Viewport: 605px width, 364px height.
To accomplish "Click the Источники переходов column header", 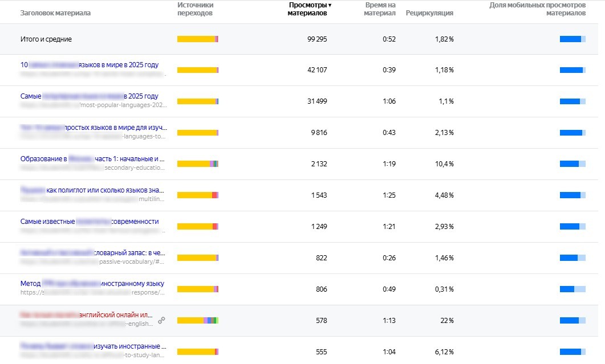I will [x=195, y=9].
